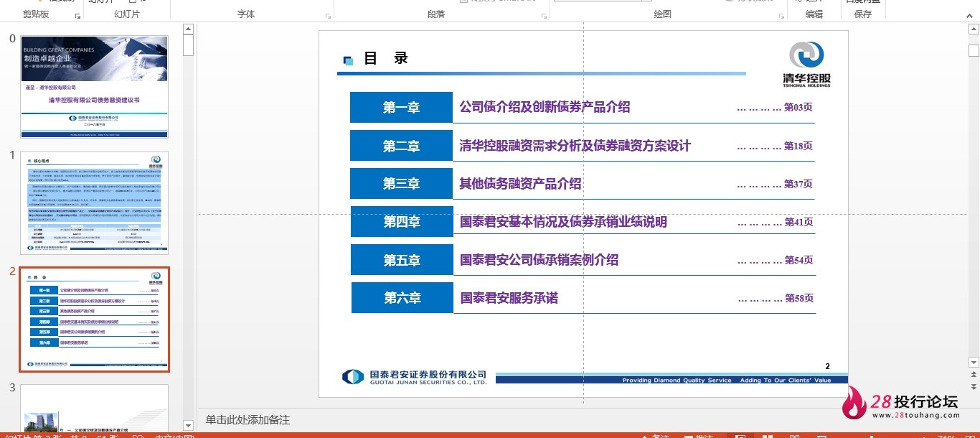This screenshot has height=438, width=980.
Task: Select slide thumbnail 0 cover page
Action: [94, 87]
